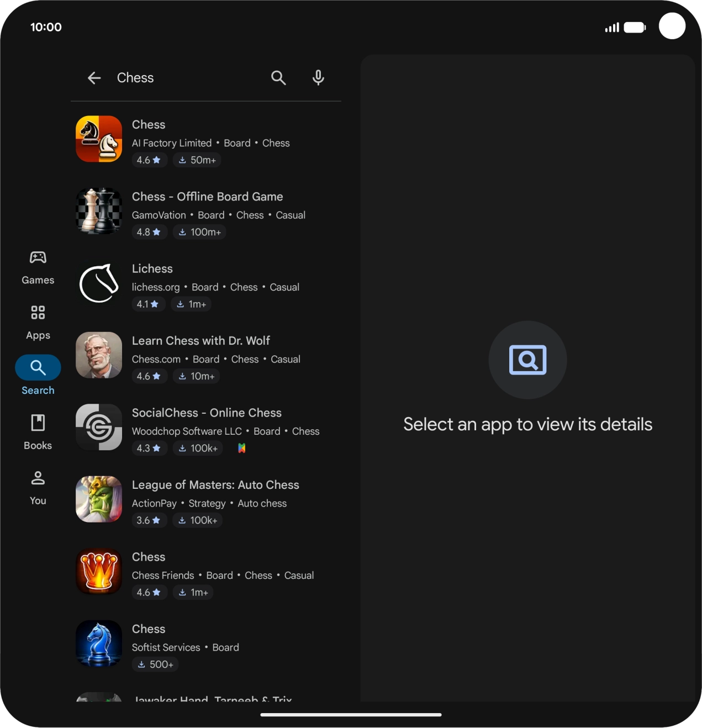The height and width of the screenshot is (728, 702).
Task: Open League of Masters orc icon
Action: click(99, 499)
